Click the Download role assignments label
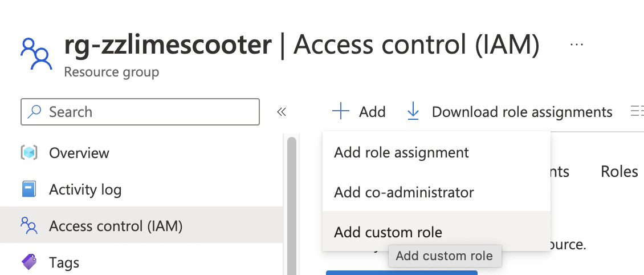This screenshot has height=275, width=644. (522, 112)
